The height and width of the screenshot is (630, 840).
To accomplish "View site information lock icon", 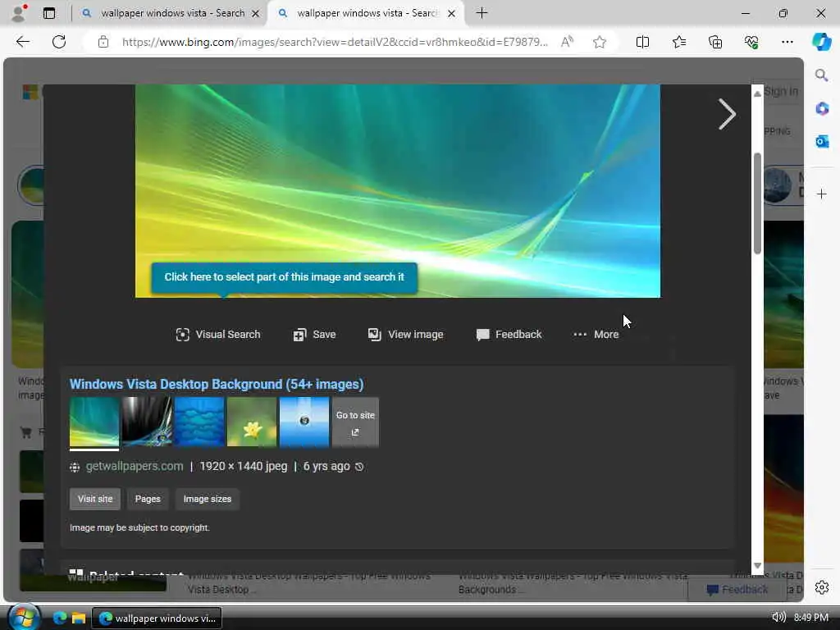I will pyautogui.click(x=103, y=42).
